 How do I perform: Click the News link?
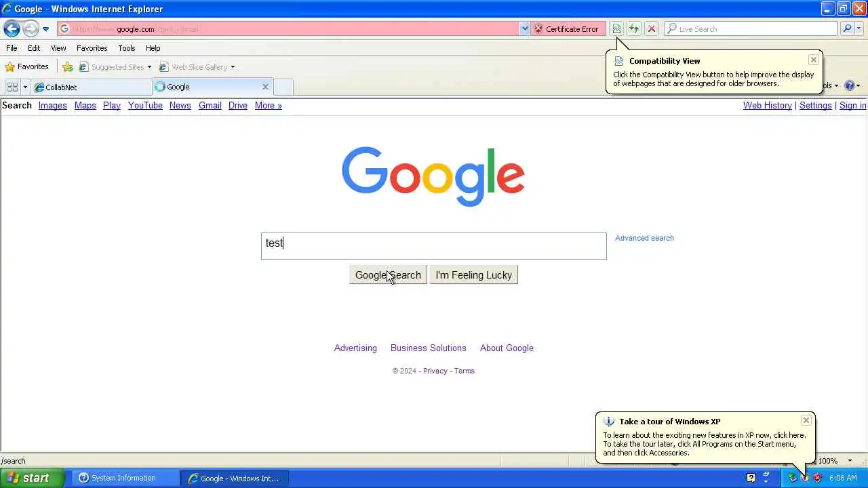point(180,105)
